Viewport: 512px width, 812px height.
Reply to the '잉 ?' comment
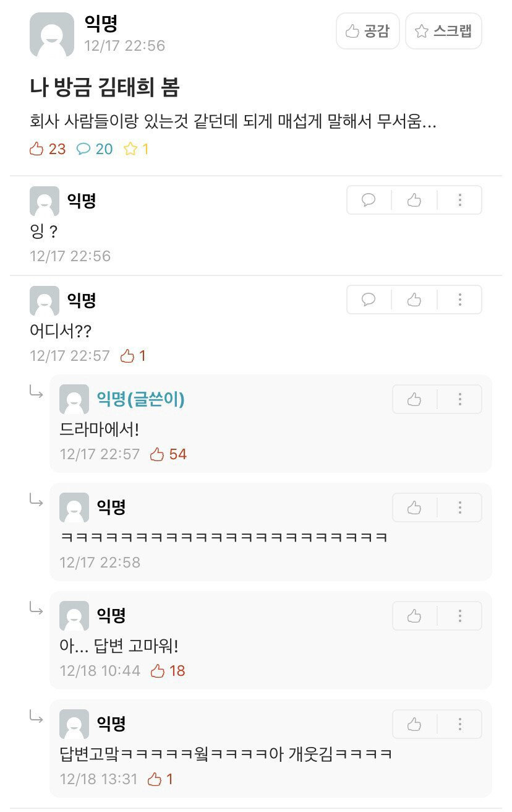(369, 200)
